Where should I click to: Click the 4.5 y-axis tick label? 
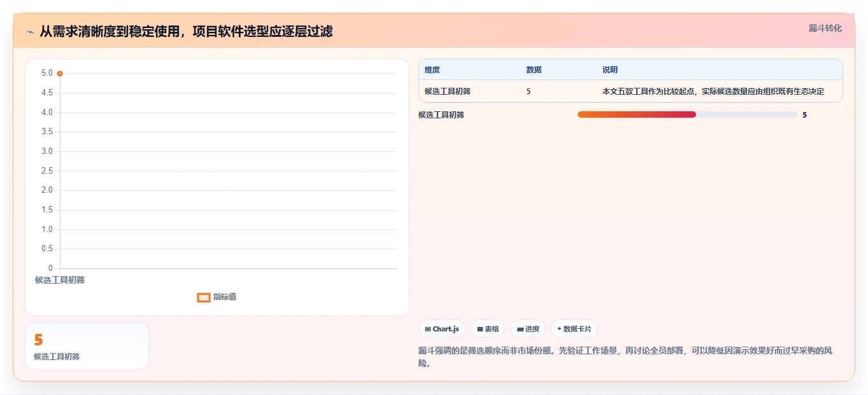click(x=46, y=93)
